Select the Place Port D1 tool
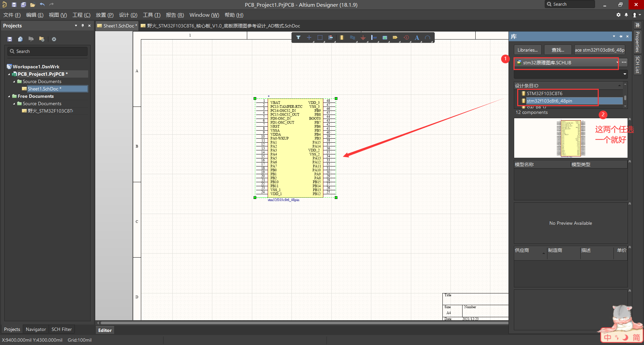644x345 pixels. [395, 38]
